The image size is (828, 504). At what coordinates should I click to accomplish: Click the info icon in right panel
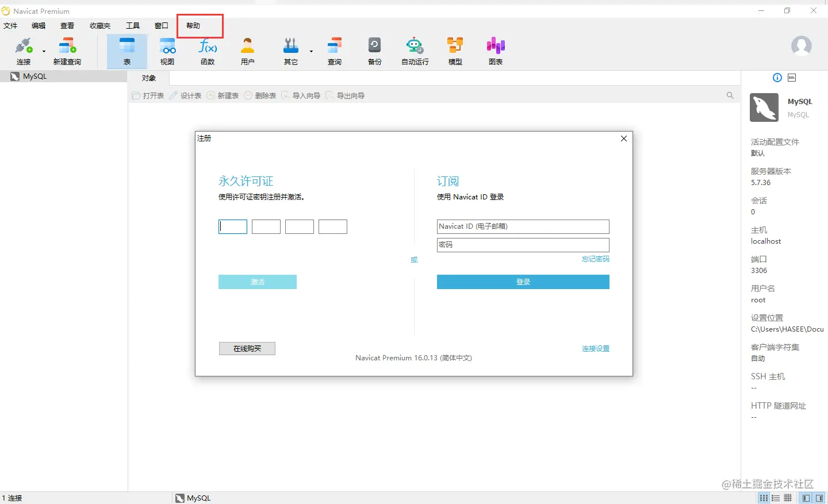click(777, 78)
